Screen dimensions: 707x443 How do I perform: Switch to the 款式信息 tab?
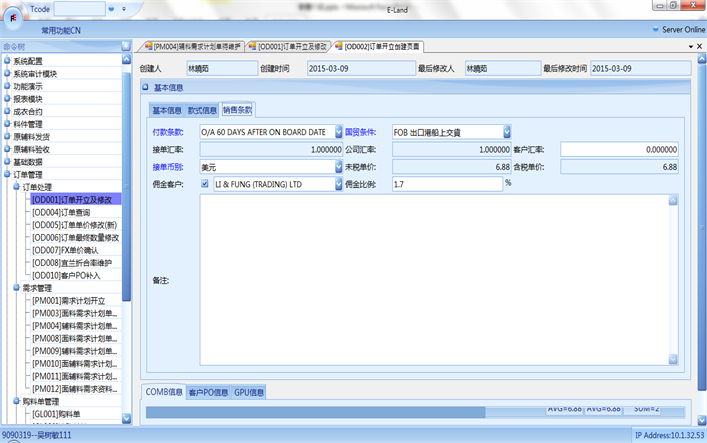pyautogui.click(x=202, y=110)
